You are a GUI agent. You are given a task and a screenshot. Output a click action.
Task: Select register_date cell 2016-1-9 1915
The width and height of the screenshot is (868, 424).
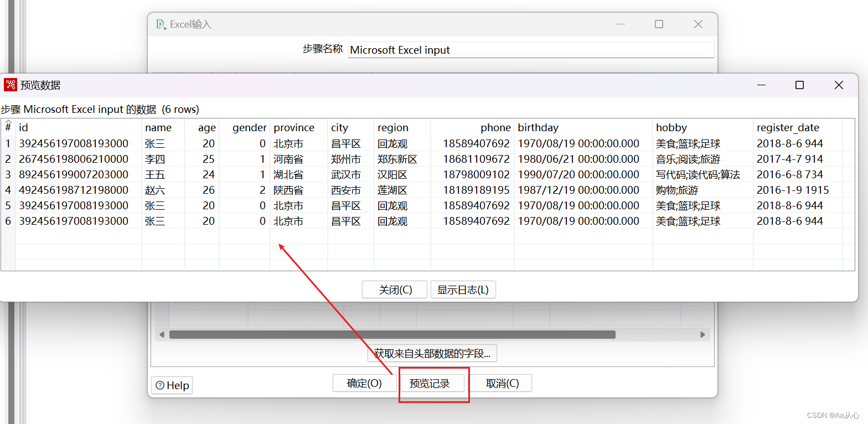[798, 190]
